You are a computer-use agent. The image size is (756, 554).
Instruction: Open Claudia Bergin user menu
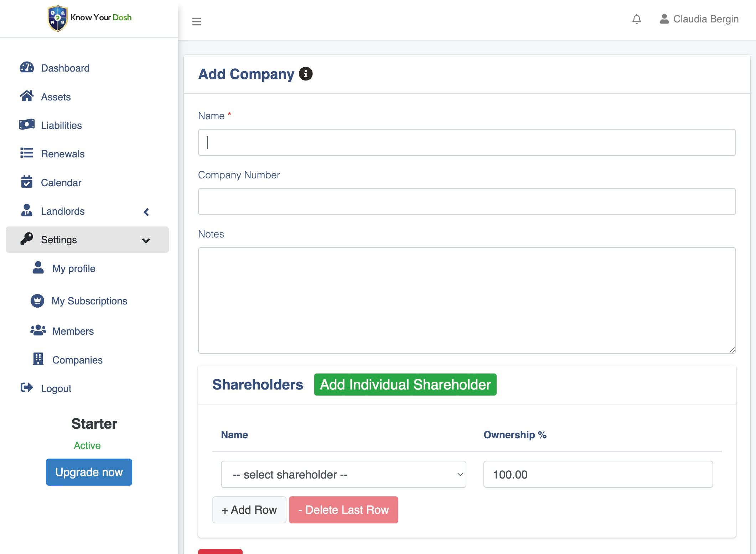click(x=699, y=19)
